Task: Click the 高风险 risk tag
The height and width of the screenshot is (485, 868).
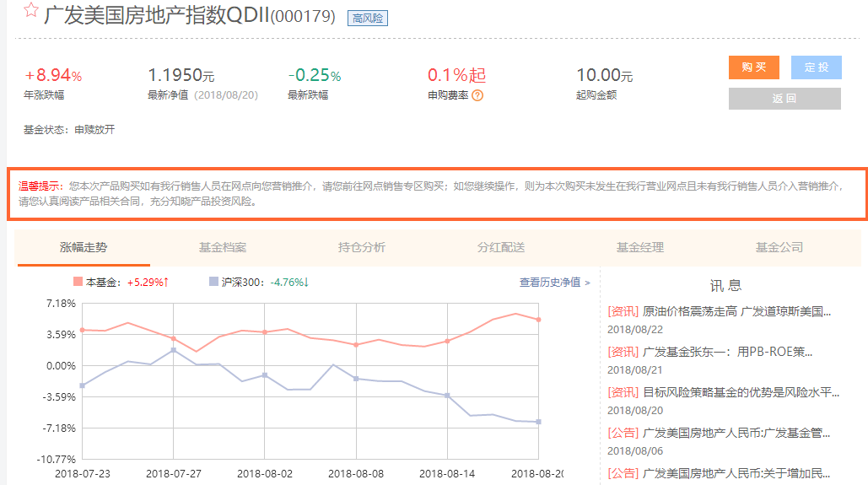Action: (368, 19)
